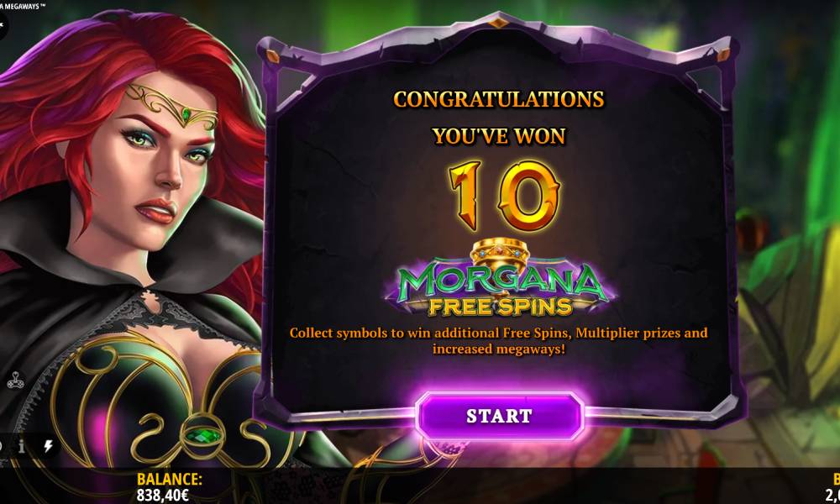The width and height of the screenshot is (840, 504).
Task: Toggle the lightning bolt turbo mode
Action: click(48, 445)
